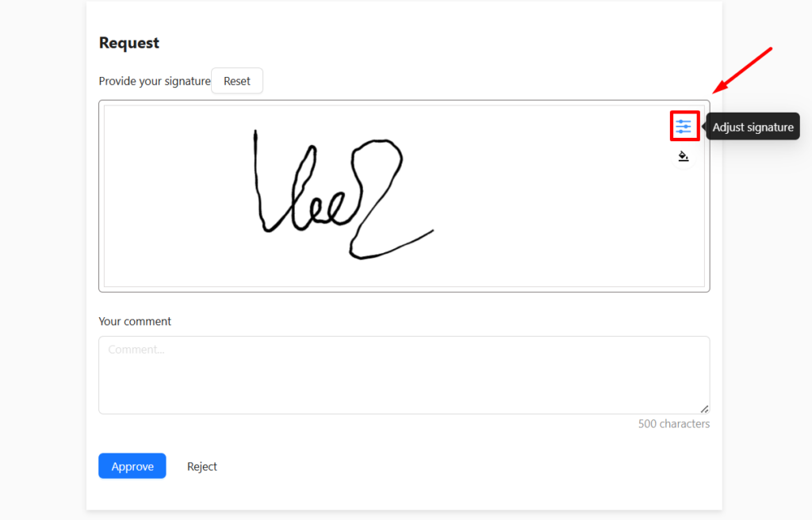Approve the request
Screen dimensions: 812x520
tap(132, 466)
